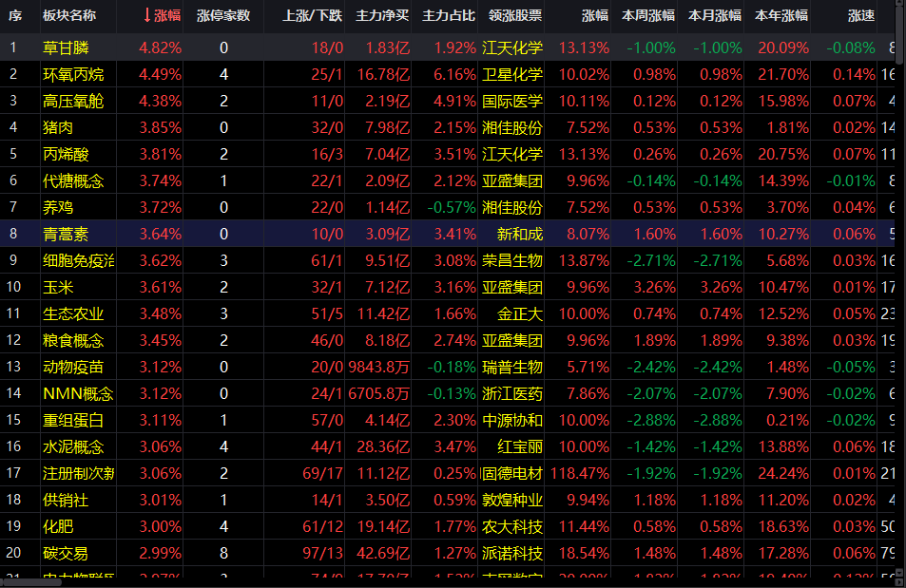This screenshot has width=906, height=588.
Task: Click the 6.16% main force ratio
Action: pyautogui.click(x=454, y=74)
